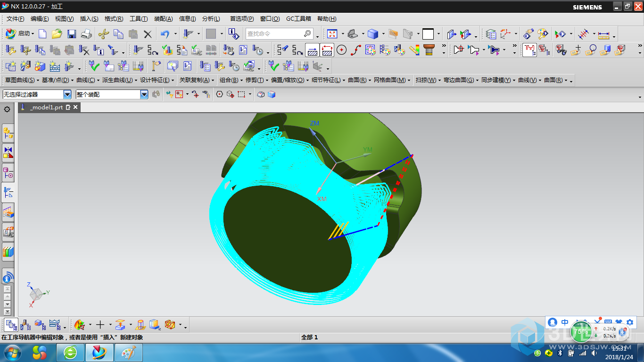Click the Fit view icon with red arrows
The height and width of the screenshot is (362, 644).
332,34
